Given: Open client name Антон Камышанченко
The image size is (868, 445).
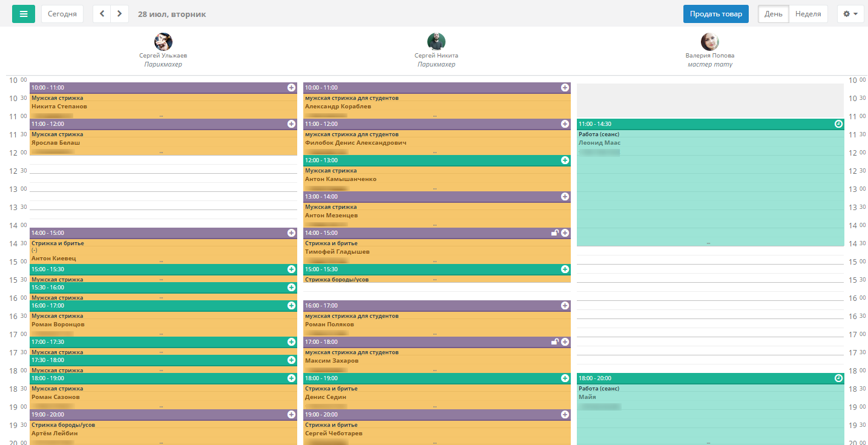Looking at the screenshot, I should pyautogui.click(x=341, y=179).
